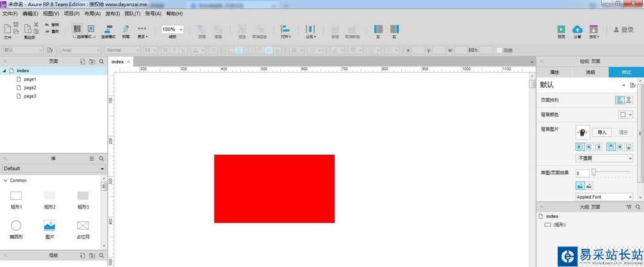Click the Redo arrow button
The image size is (644, 267).
(47, 31)
